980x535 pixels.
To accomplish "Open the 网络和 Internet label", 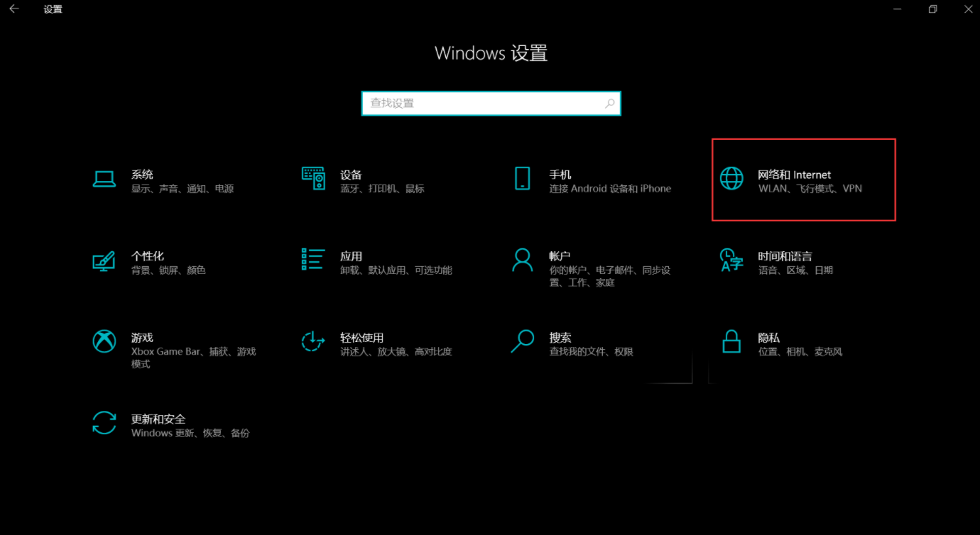I will [x=794, y=175].
